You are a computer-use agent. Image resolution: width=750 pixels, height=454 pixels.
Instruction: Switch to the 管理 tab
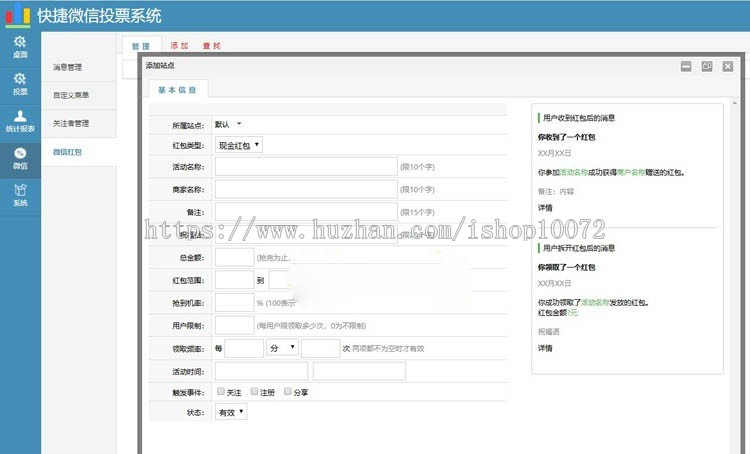point(141,46)
